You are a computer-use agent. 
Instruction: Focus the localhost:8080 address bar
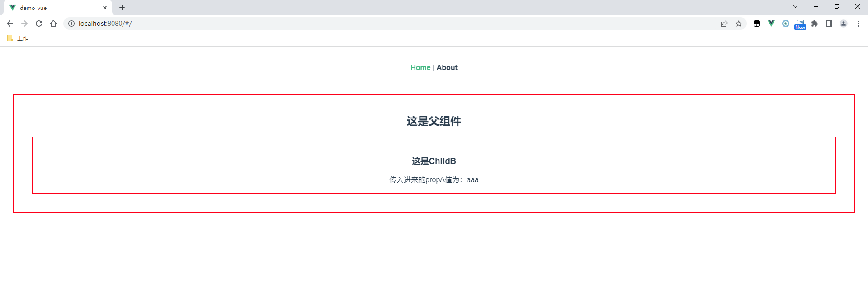pyautogui.click(x=362, y=24)
